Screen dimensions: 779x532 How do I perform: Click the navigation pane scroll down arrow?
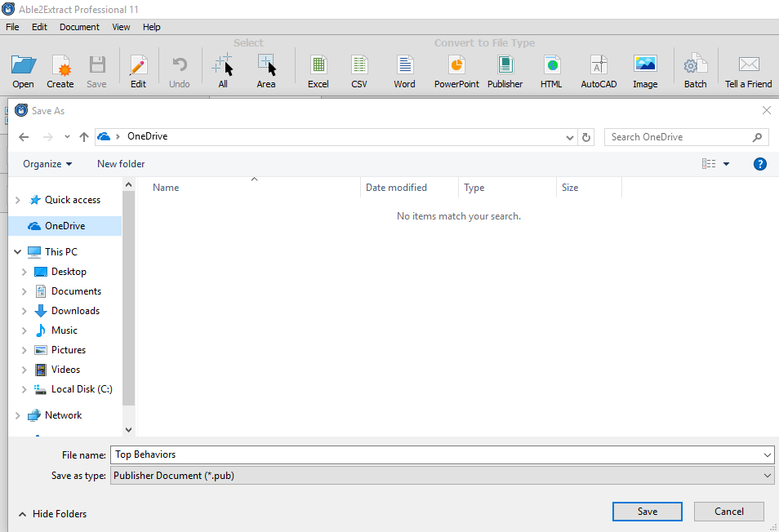(x=129, y=430)
